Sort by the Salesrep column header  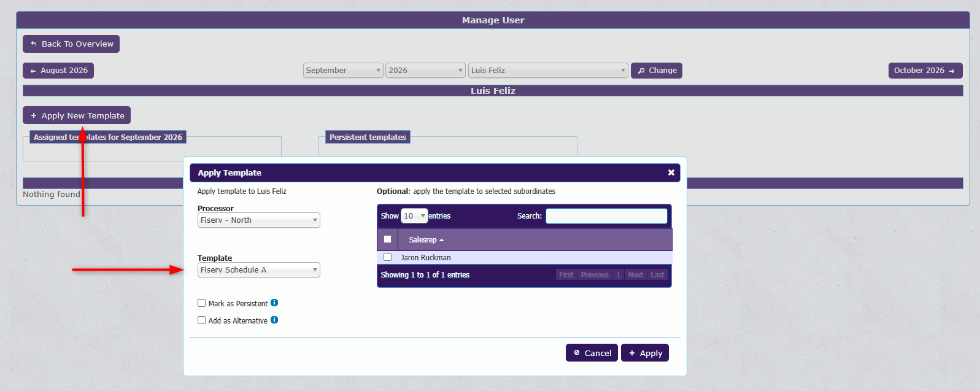click(x=535, y=239)
